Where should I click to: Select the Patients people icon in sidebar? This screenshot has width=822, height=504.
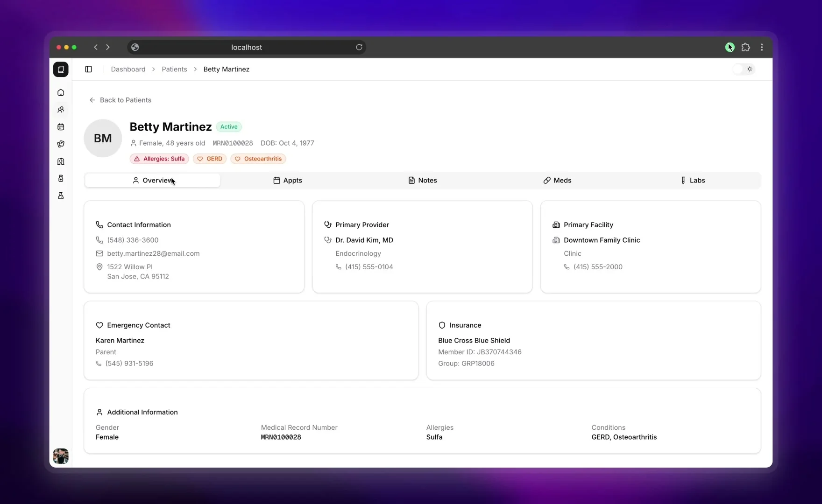coord(61,110)
